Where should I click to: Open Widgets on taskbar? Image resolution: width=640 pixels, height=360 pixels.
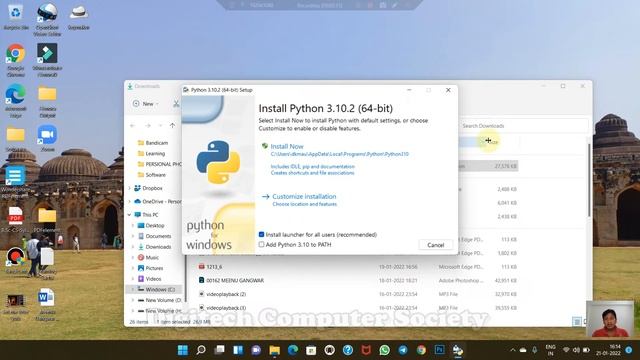(238, 350)
